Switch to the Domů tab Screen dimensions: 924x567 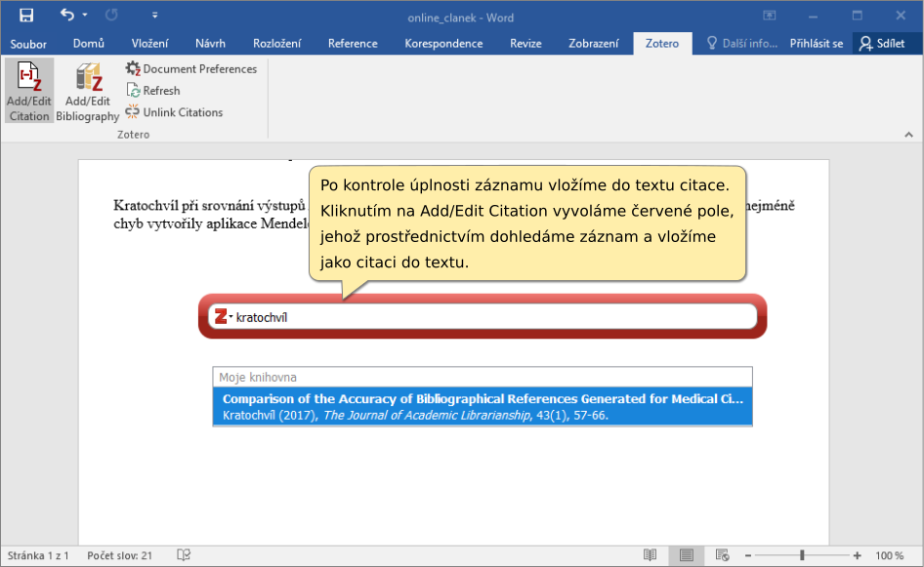coord(88,44)
